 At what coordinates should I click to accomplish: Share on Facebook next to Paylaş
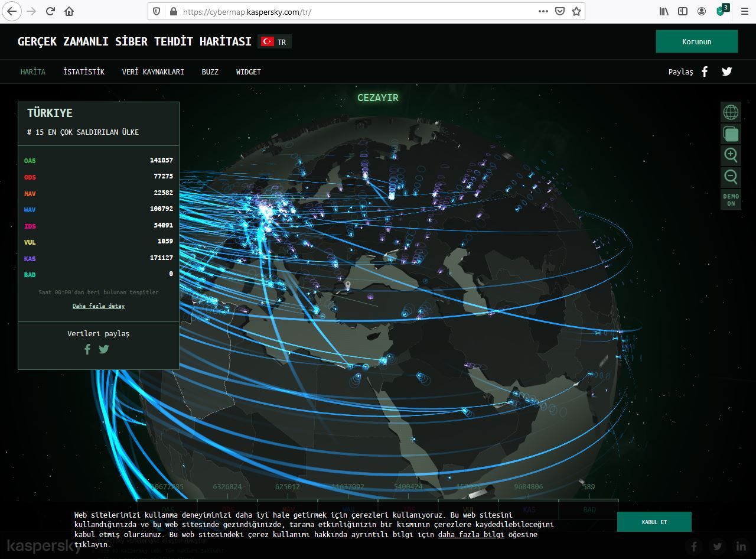705,71
